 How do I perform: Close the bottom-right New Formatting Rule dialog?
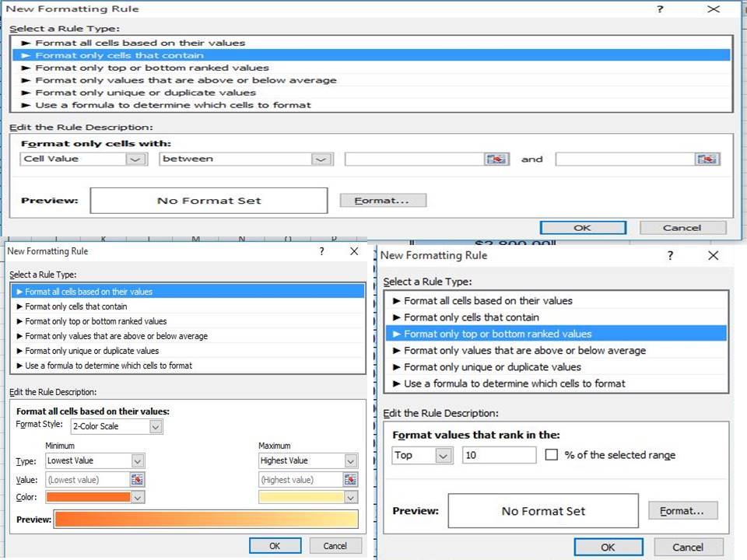pos(714,256)
